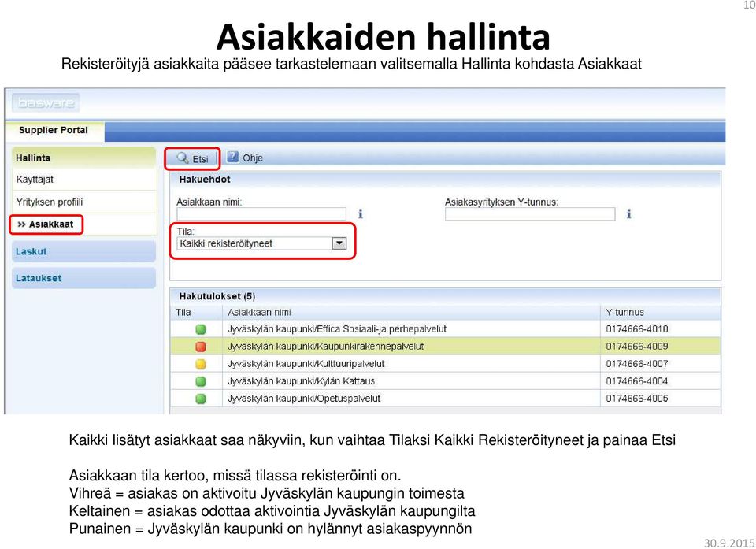
Task: Click the Hakuehdot panel title
Action: pyautogui.click(x=205, y=180)
